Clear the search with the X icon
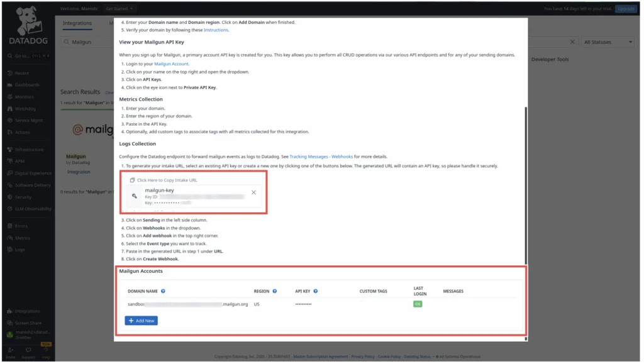The height and width of the screenshot is (364, 644). point(572,42)
